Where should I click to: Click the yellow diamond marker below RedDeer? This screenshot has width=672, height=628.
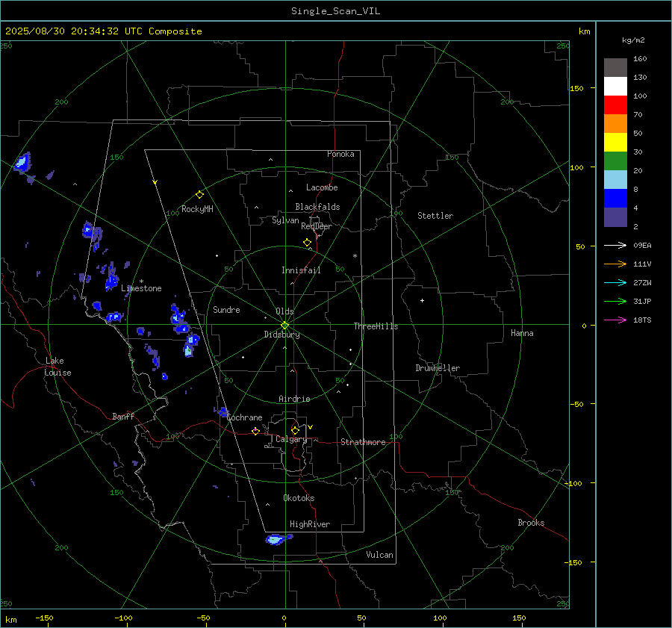click(x=308, y=243)
